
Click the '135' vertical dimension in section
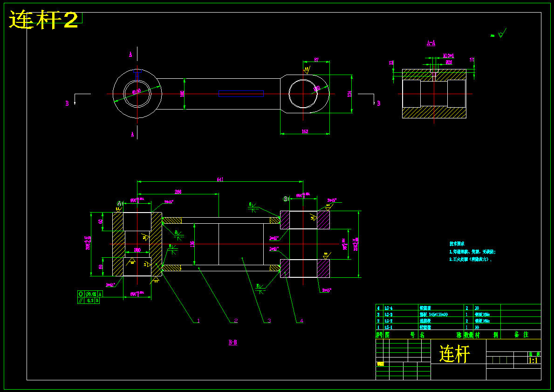pos(192,244)
